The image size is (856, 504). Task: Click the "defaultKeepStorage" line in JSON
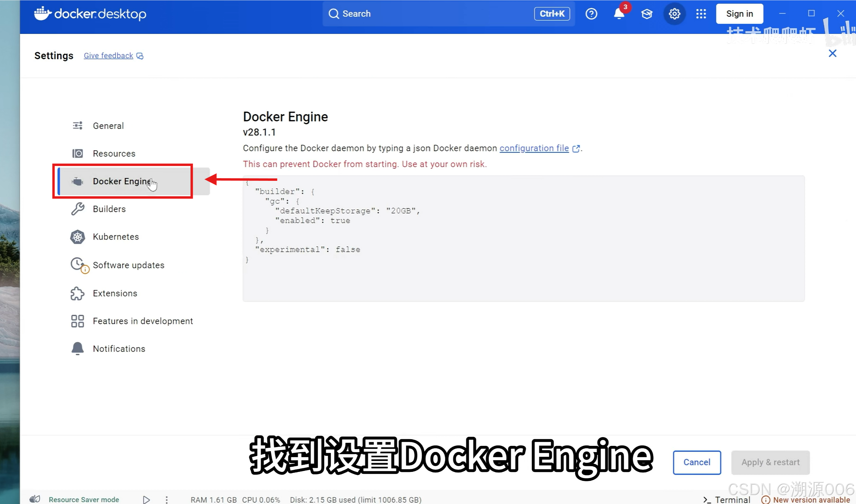click(347, 211)
